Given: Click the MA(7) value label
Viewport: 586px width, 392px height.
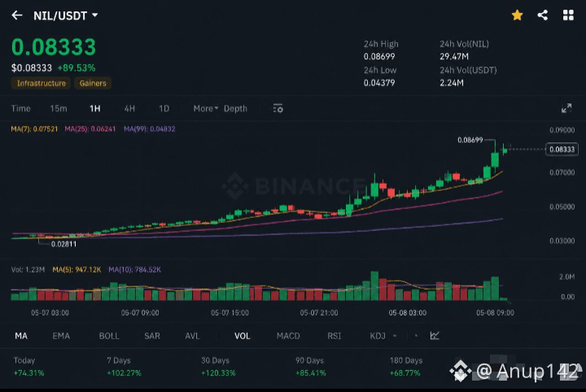Looking at the screenshot, I should (34, 129).
